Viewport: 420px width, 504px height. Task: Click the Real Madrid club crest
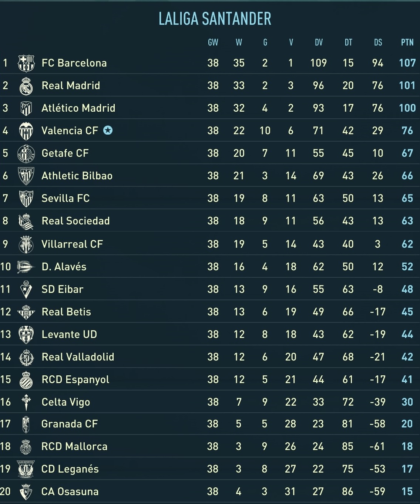(26, 86)
